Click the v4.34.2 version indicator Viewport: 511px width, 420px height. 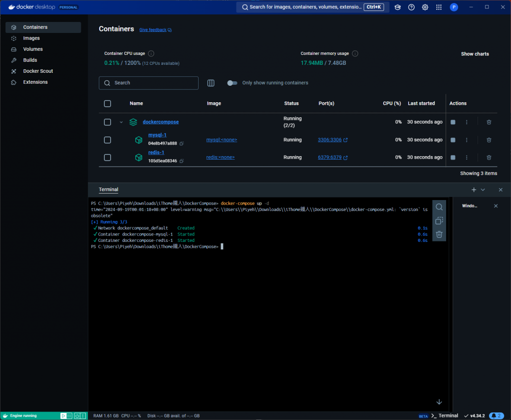pos(474,416)
